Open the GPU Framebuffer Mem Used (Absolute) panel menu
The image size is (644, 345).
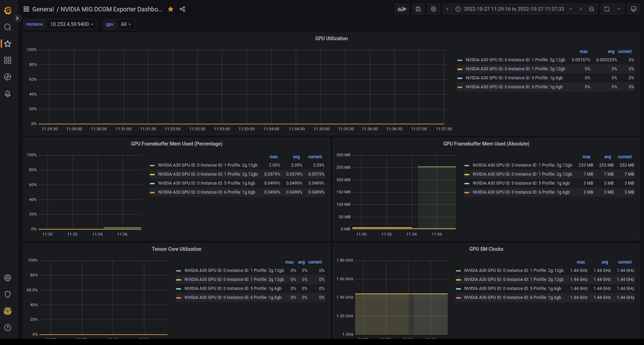pyautogui.click(x=486, y=144)
